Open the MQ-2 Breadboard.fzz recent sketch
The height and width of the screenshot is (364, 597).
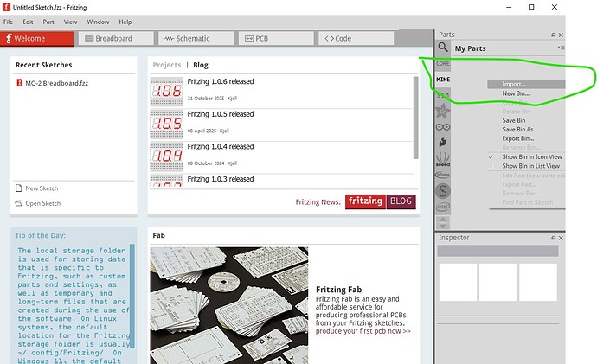pyautogui.click(x=50, y=83)
